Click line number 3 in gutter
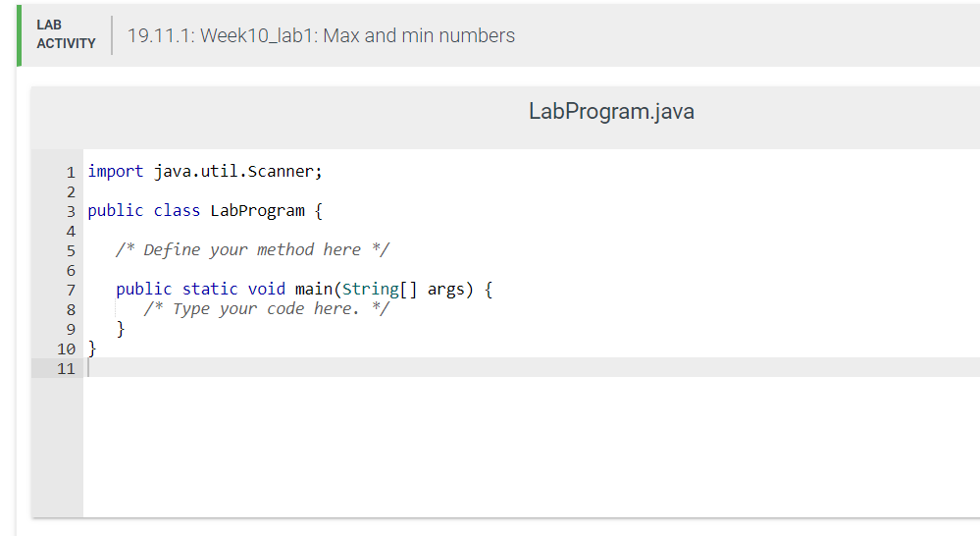Image resolution: width=980 pixels, height=536 pixels. pos(71,211)
